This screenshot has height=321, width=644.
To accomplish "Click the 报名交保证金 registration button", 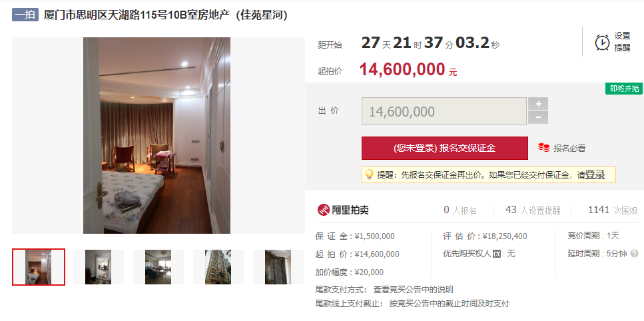I will click(x=444, y=149).
